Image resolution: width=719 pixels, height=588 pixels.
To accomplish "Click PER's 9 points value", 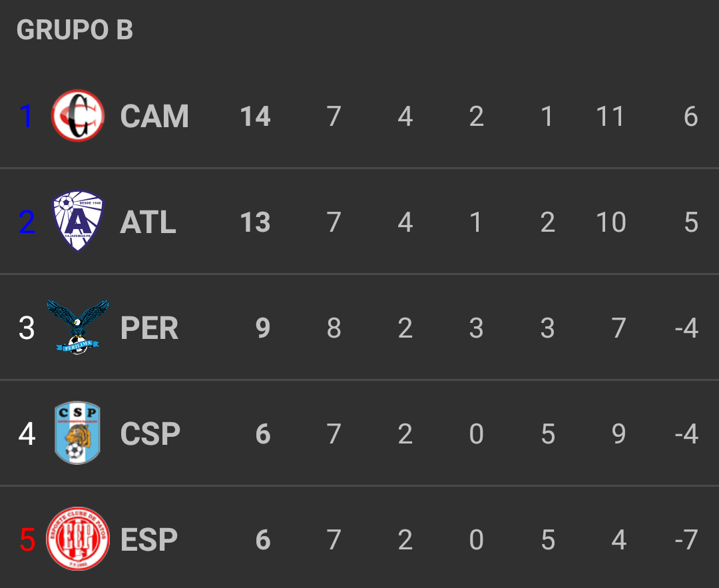I will [x=263, y=328].
